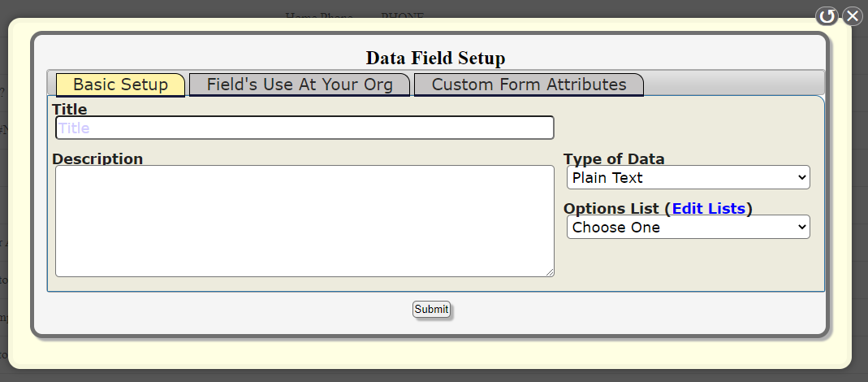Click the Title field label
The width and height of the screenshot is (868, 382).
[70, 109]
